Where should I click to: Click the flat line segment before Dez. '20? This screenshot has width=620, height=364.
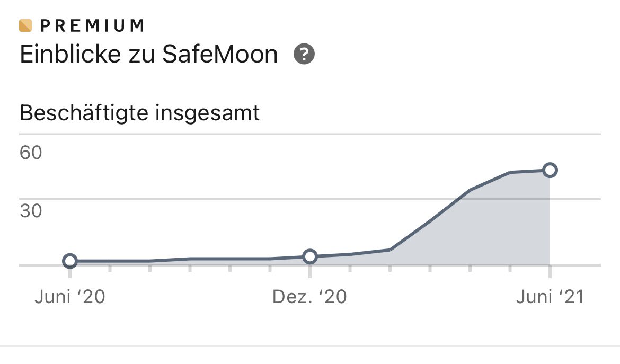(x=230, y=259)
